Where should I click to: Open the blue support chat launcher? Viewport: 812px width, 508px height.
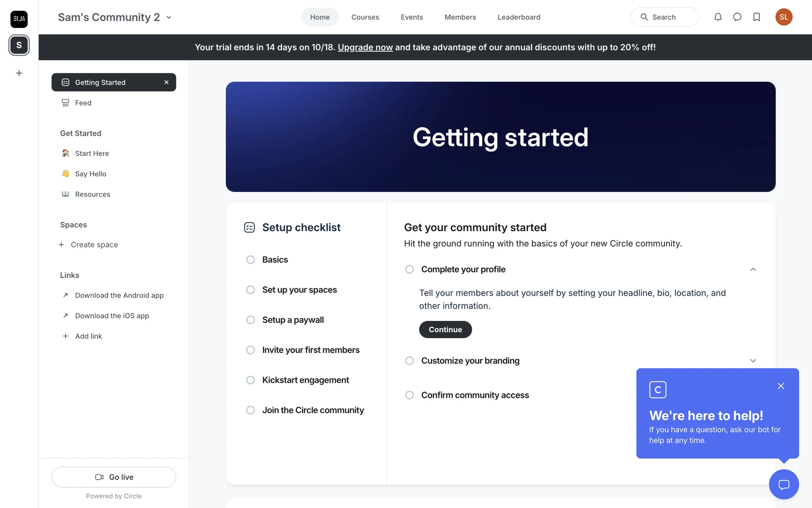[784, 484]
